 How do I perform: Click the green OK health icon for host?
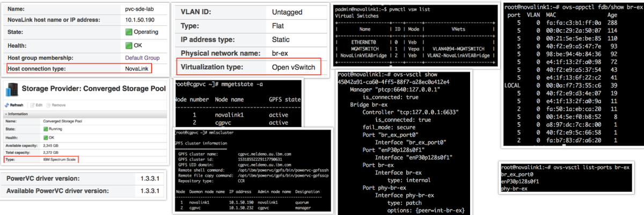tap(129, 45)
